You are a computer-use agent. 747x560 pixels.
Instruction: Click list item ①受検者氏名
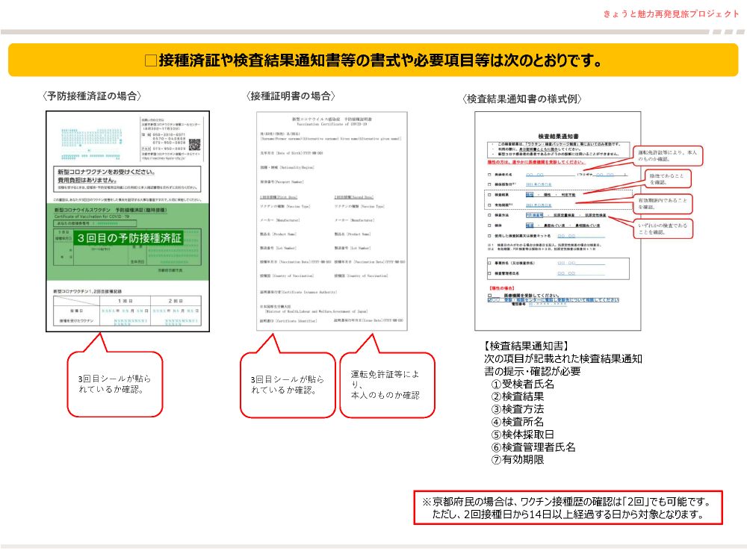click(523, 384)
